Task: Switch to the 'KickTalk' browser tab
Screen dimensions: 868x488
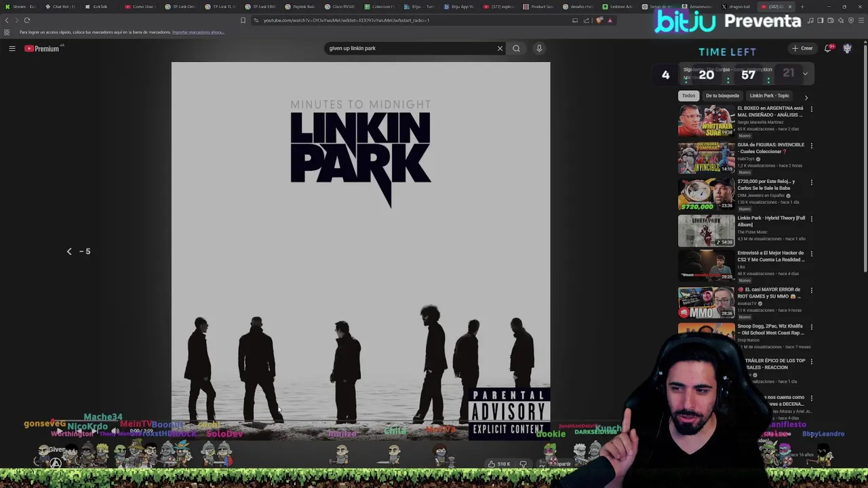Action: (100, 7)
